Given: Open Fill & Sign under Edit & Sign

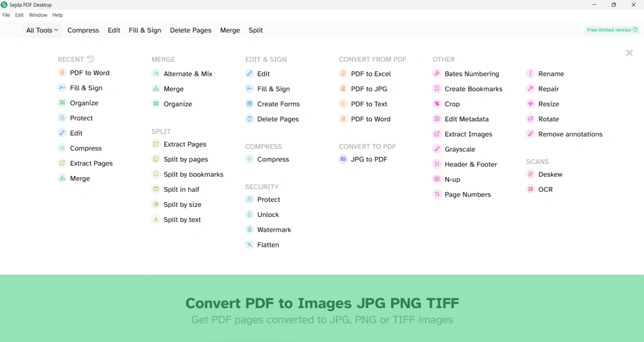Looking at the screenshot, I should click(x=273, y=89).
